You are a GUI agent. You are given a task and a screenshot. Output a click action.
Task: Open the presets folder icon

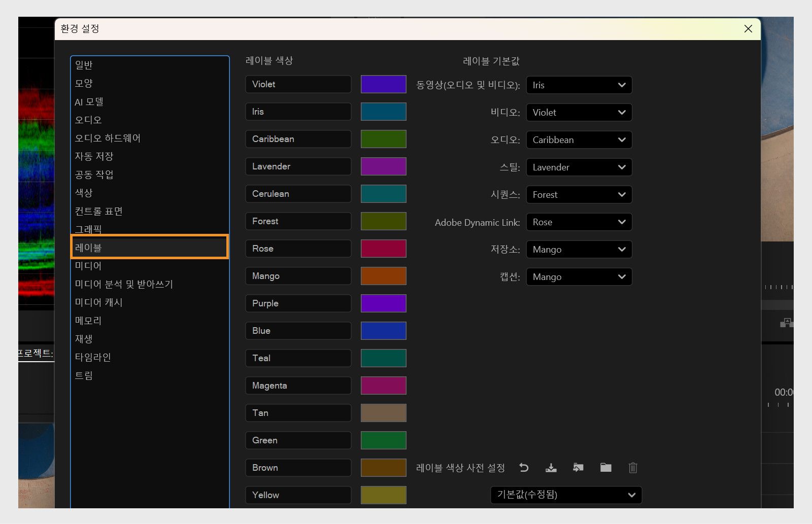point(605,468)
